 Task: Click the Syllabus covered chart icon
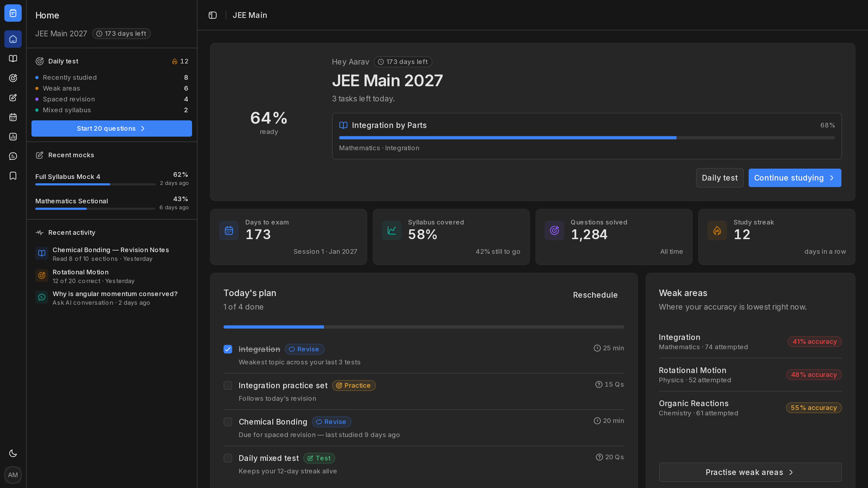click(391, 230)
